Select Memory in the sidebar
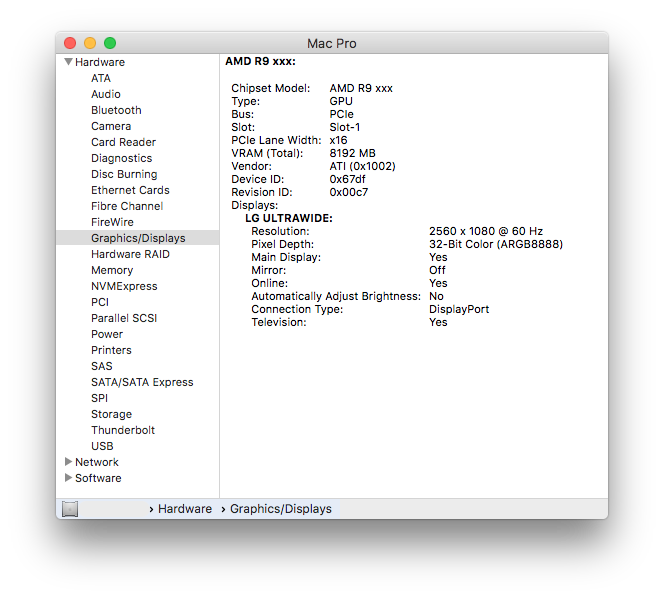Image resolution: width=664 pixels, height=599 pixels. (112, 270)
